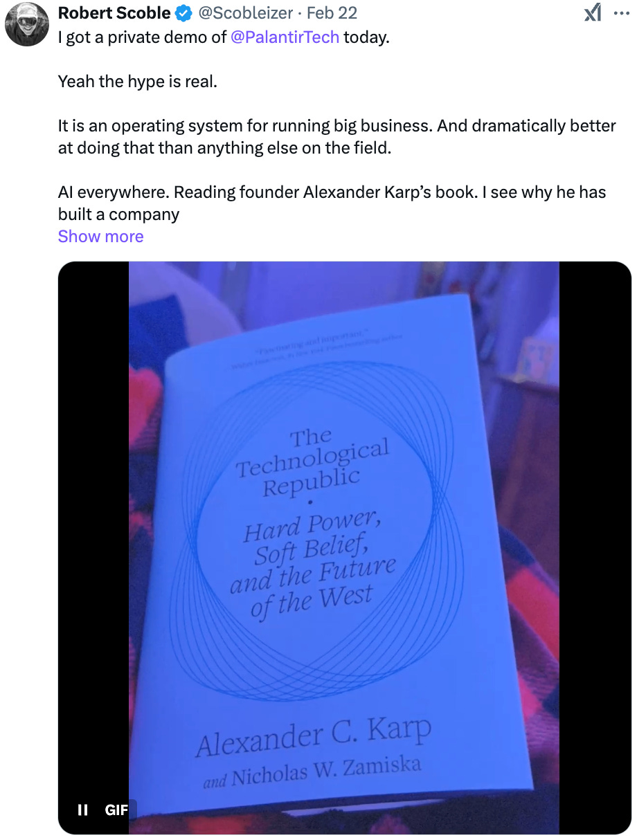Click the black letterbox bar right of GIF
This screenshot has width=637, height=840.
click(595, 547)
